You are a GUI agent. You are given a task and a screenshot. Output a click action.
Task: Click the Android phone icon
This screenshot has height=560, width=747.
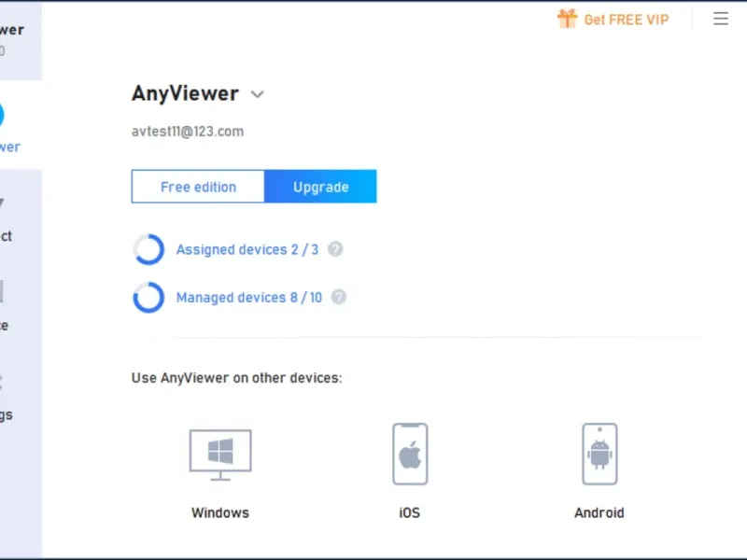599,454
